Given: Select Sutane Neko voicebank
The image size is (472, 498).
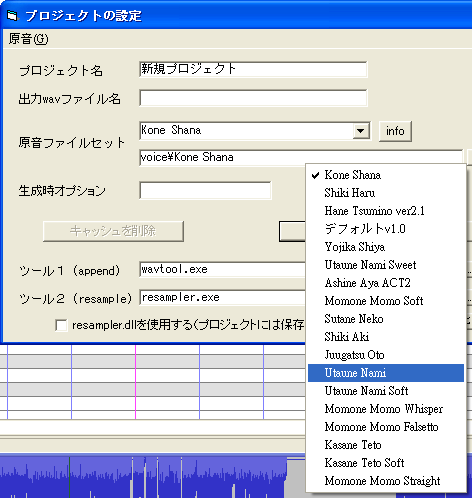Looking at the screenshot, I should [386, 319].
